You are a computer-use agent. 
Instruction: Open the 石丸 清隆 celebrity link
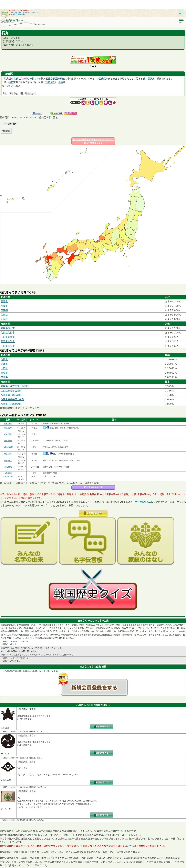pos(8,467)
